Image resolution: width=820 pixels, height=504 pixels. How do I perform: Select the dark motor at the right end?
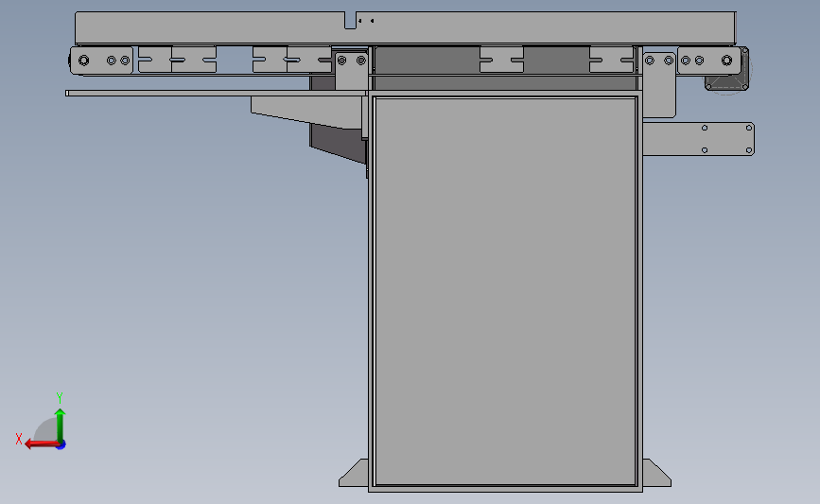click(727, 82)
